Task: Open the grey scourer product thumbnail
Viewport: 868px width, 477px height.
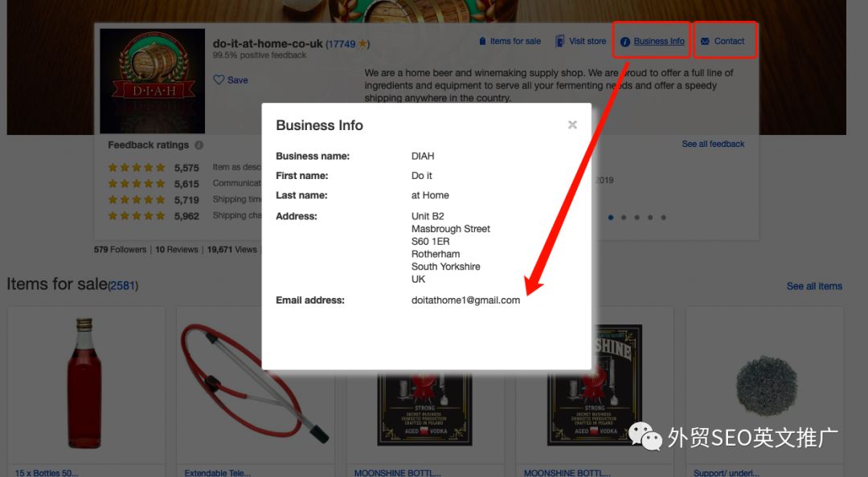Action: click(767, 385)
